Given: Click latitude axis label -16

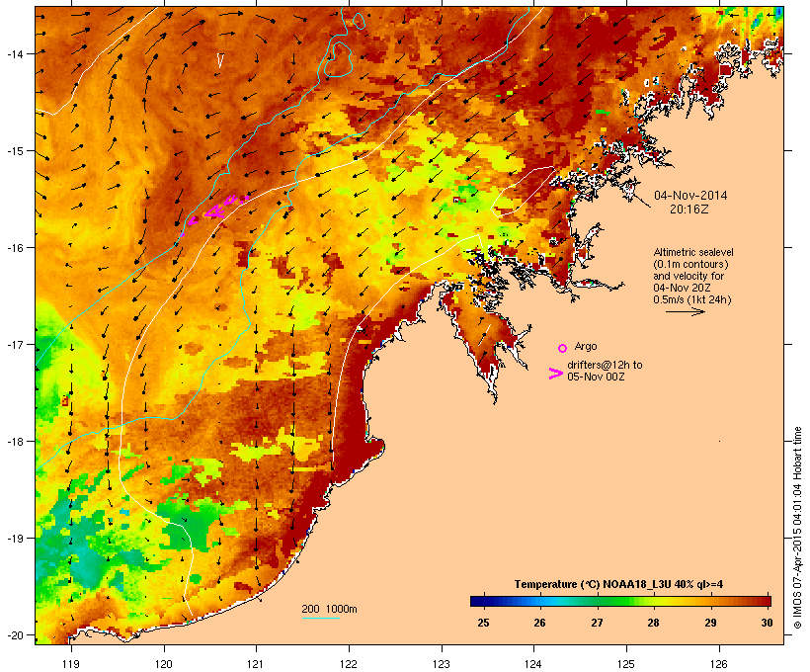Looking at the screenshot, I should [x=15, y=248].
